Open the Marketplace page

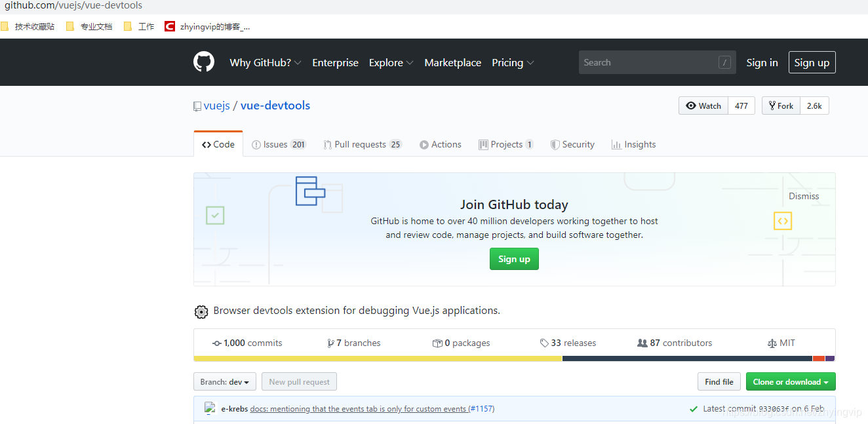452,63
